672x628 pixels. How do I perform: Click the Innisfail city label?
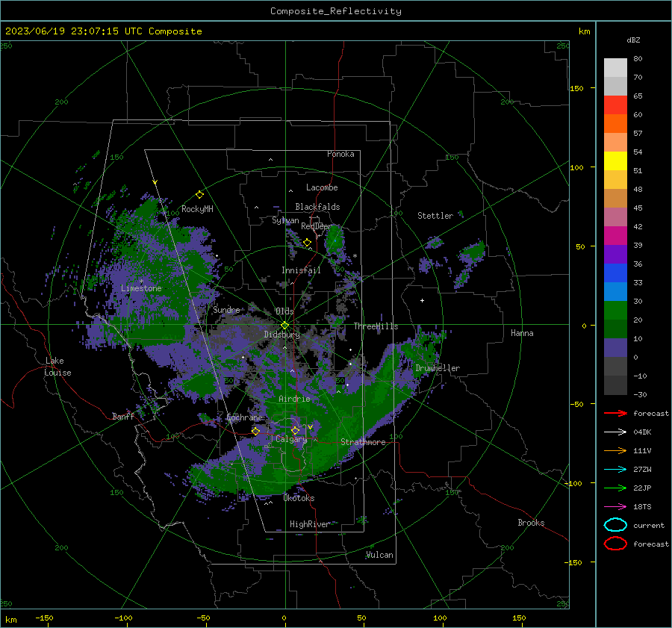click(301, 270)
